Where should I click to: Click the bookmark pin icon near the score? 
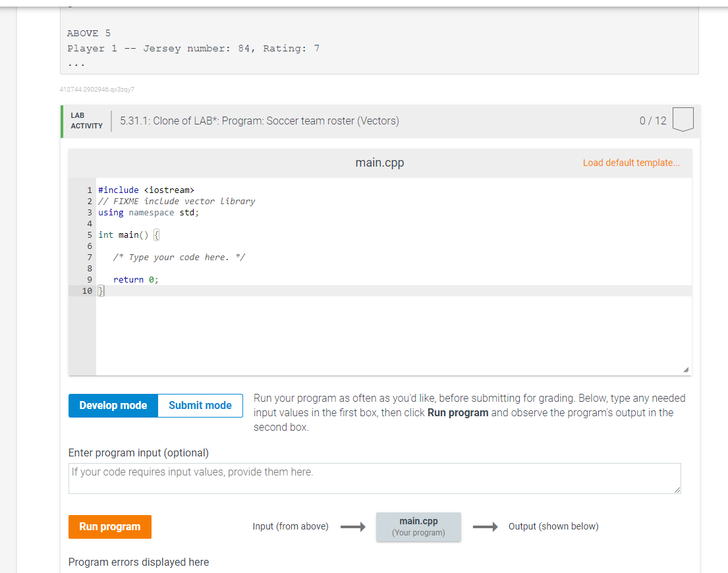point(683,119)
